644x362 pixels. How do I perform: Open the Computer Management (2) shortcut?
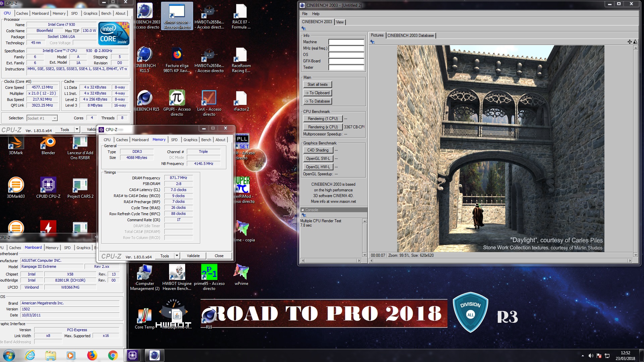coord(145,277)
